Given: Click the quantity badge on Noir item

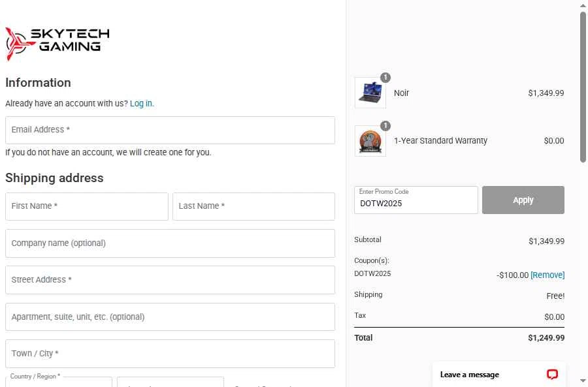Looking at the screenshot, I should click(x=385, y=78).
